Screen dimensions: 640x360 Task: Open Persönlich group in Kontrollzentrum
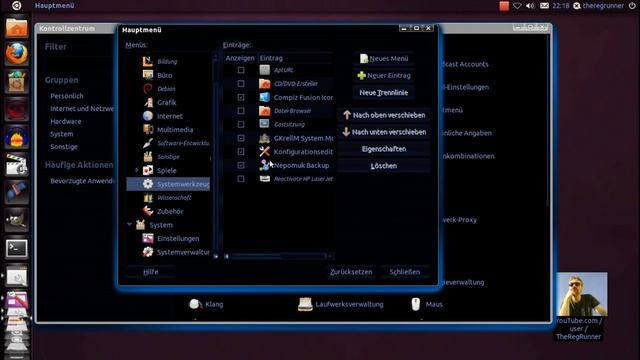[x=67, y=96]
